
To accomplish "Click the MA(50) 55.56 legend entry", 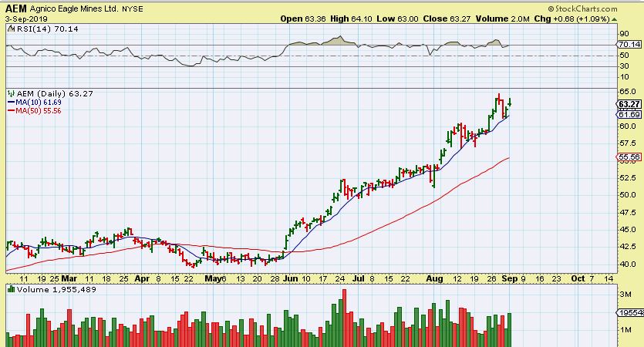I will 39,111.
